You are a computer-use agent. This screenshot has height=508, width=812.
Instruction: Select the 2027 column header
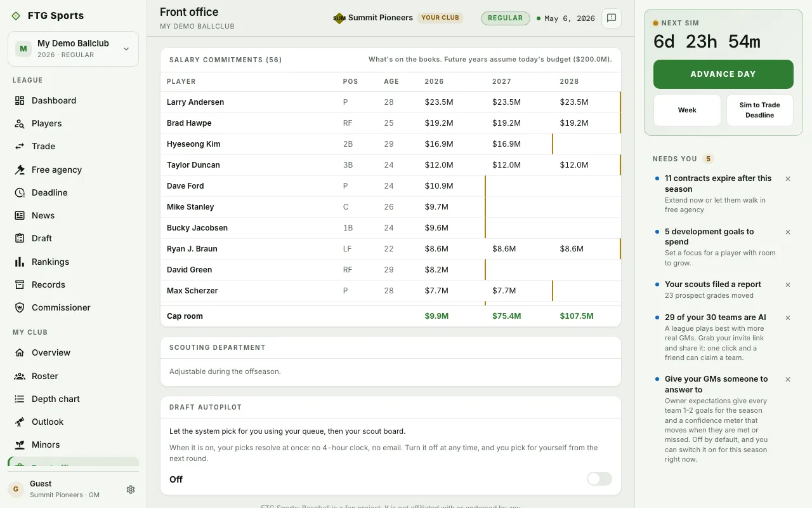(x=502, y=81)
